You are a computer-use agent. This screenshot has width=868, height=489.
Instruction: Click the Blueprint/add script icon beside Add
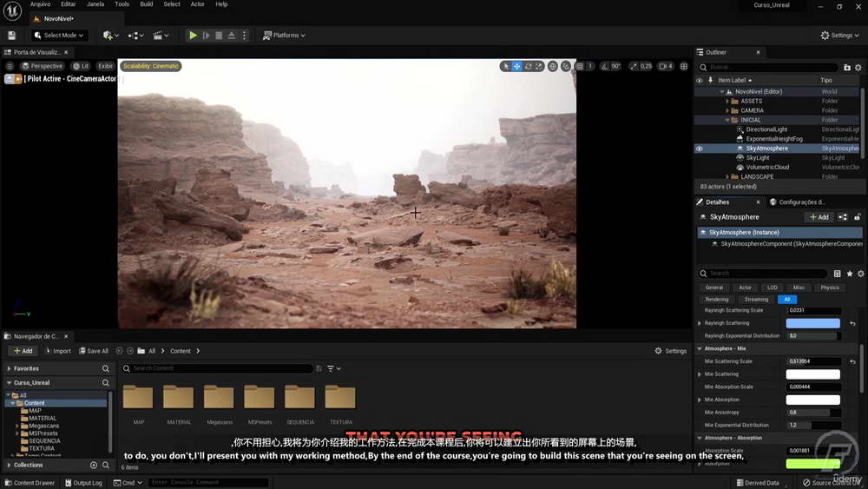click(x=843, y=217)
